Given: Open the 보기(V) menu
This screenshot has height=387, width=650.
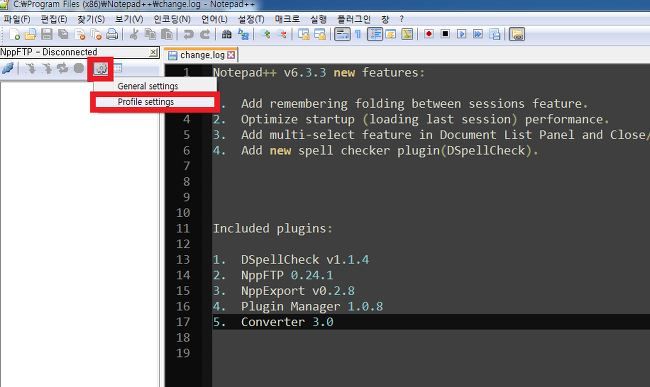Looking at the screenshot, I should [x=129, y=19].
